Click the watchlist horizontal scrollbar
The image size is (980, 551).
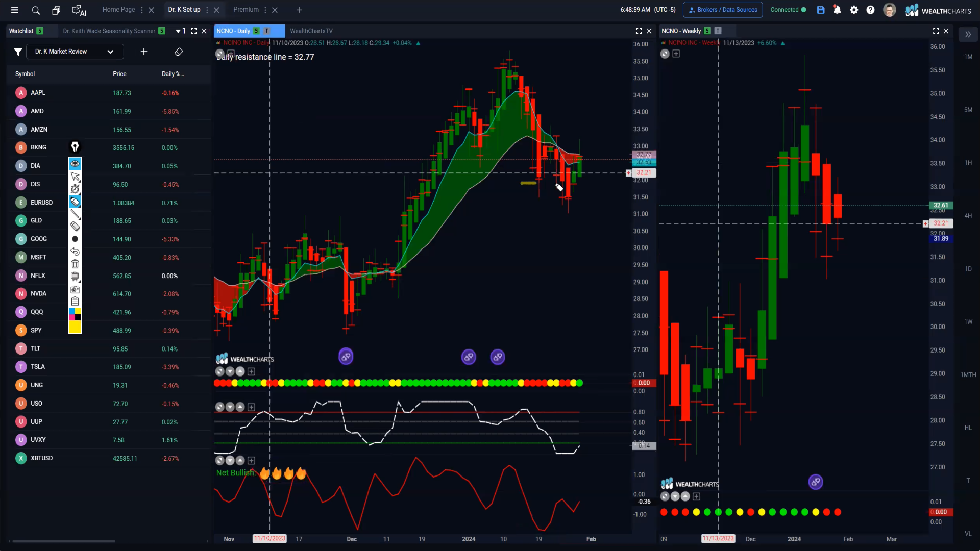(64, 541)
